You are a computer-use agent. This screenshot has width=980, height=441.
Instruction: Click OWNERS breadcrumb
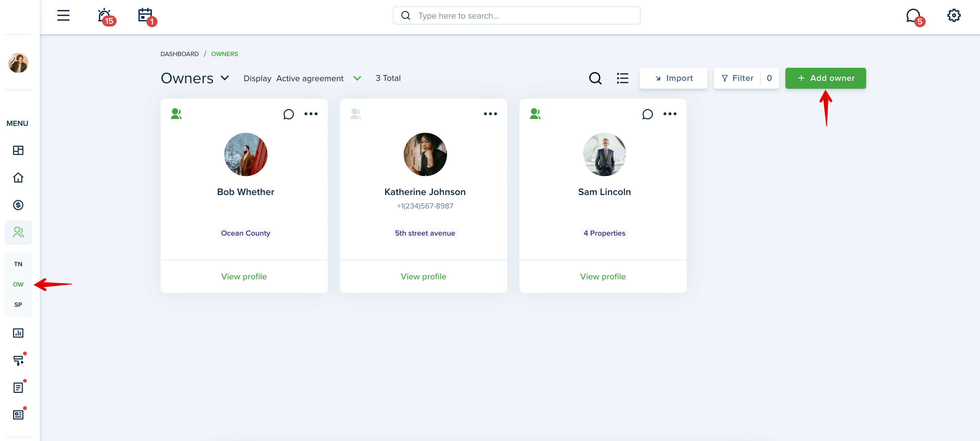[x=225, y=54]
